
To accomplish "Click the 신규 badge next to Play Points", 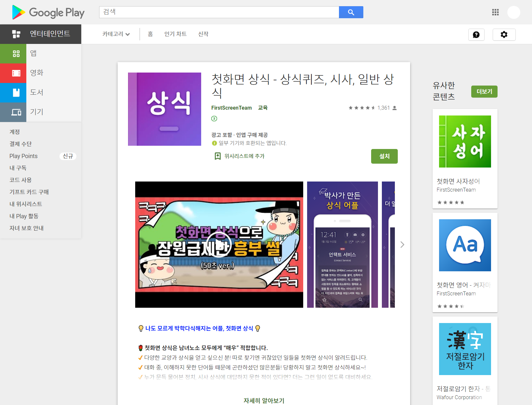I will pyautogui.click(x=68, y=156).
